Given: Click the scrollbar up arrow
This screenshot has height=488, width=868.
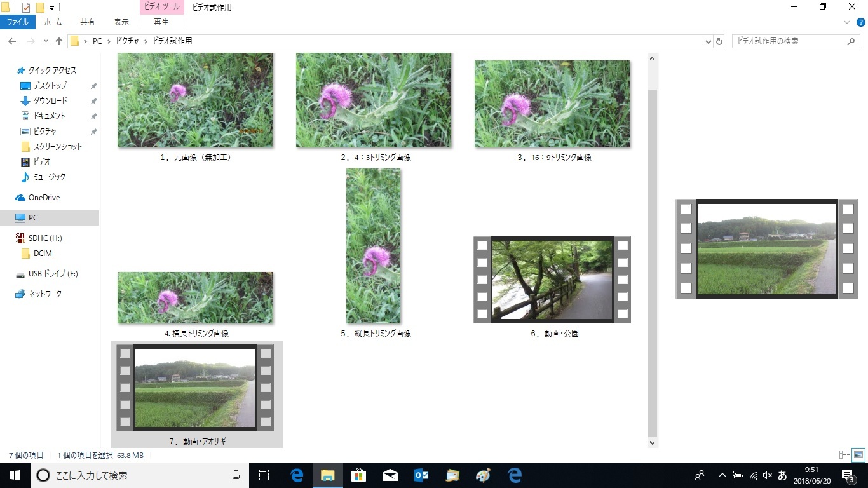Looking at the screenshot, I should pyautogui.click(x=652, y=58).
